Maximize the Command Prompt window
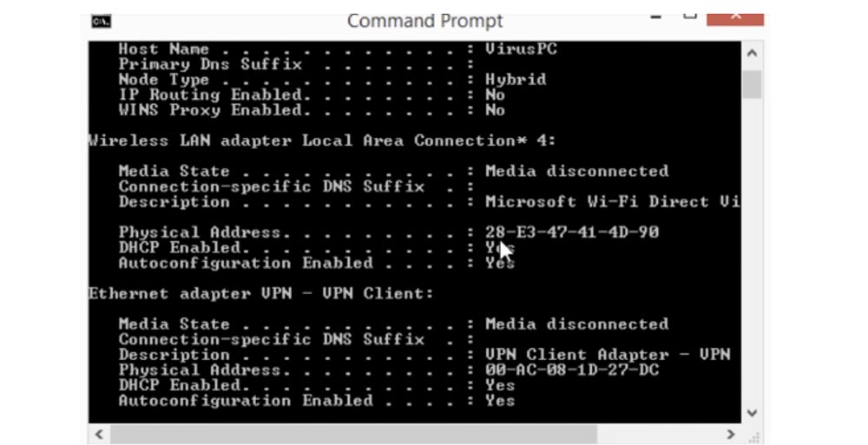The height and width of the screenshot is (445, 868). tap(690, 15)
